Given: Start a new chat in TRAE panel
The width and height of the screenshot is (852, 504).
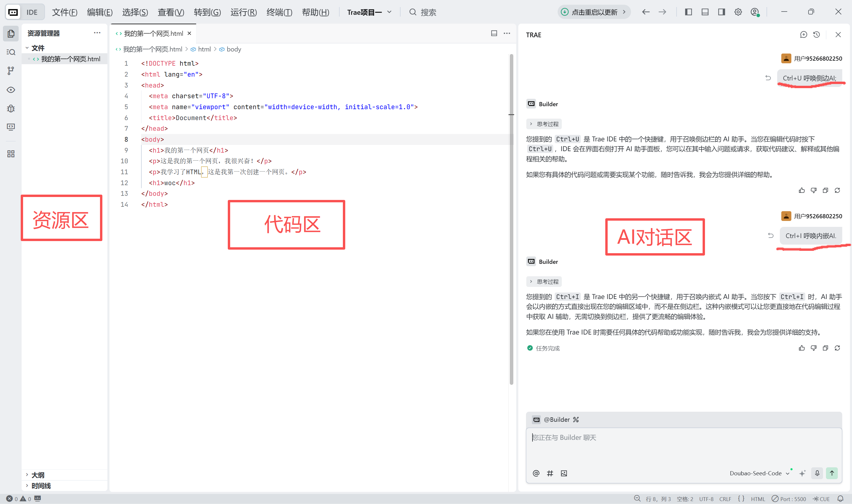Looking at the screenshot, I should [x=803, y=35].
